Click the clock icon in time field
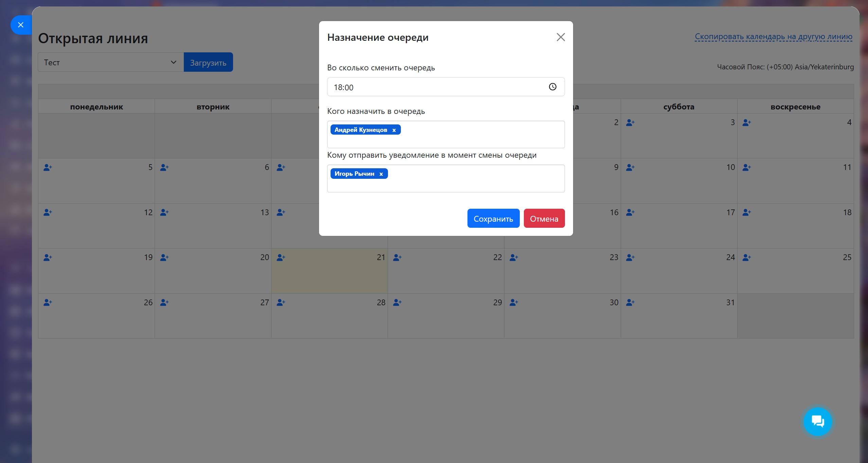 552,87
